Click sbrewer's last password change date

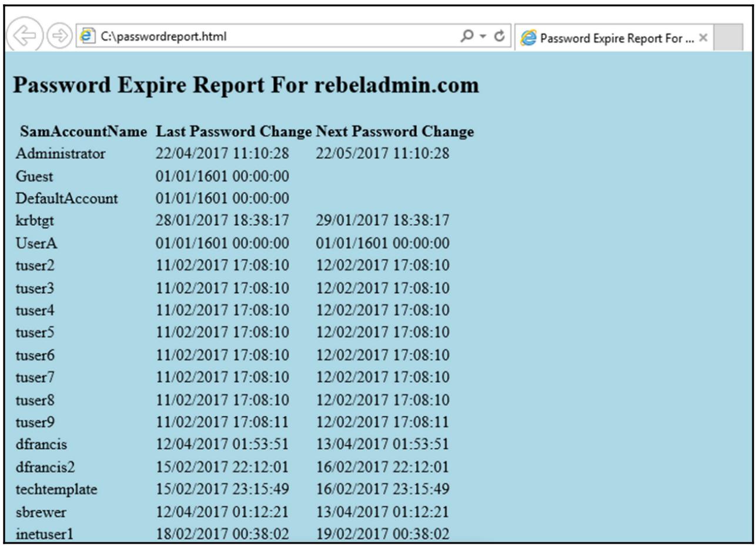222,512
